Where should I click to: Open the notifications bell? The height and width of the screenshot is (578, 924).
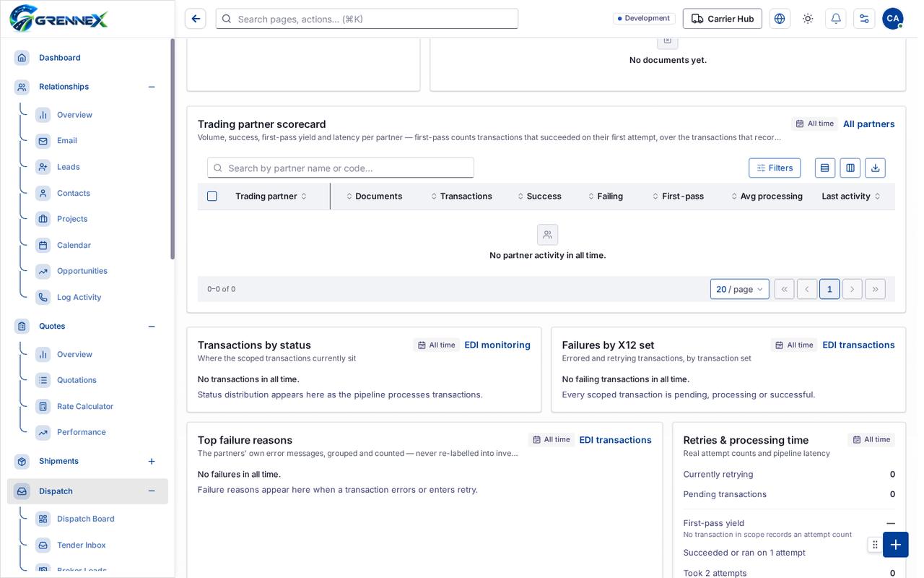836,19
